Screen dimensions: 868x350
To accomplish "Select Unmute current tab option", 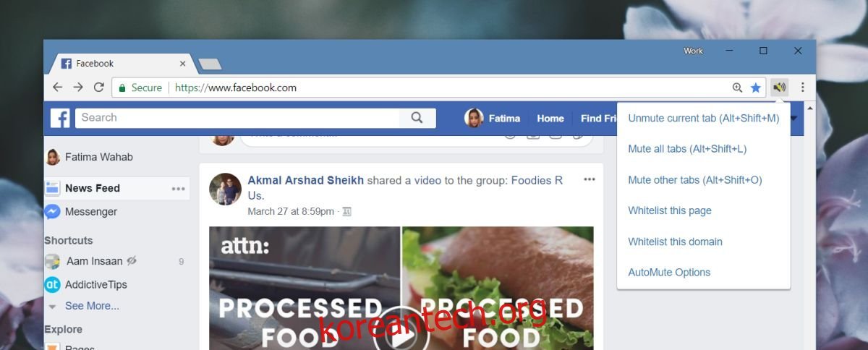I will (x=703, y=118).
